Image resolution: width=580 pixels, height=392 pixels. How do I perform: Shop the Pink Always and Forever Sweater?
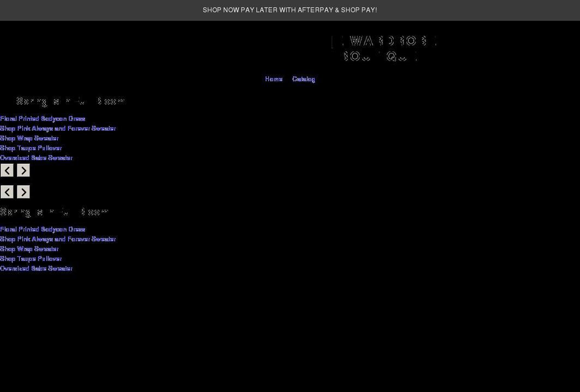58,128
